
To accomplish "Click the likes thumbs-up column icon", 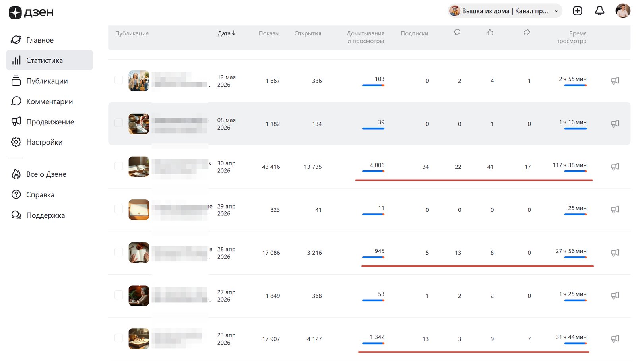I will [x=490, y=32].
